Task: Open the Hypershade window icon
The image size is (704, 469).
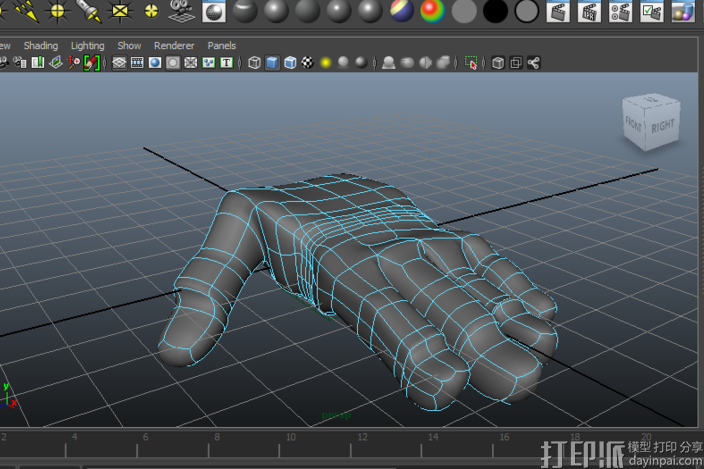Action: 683,11
